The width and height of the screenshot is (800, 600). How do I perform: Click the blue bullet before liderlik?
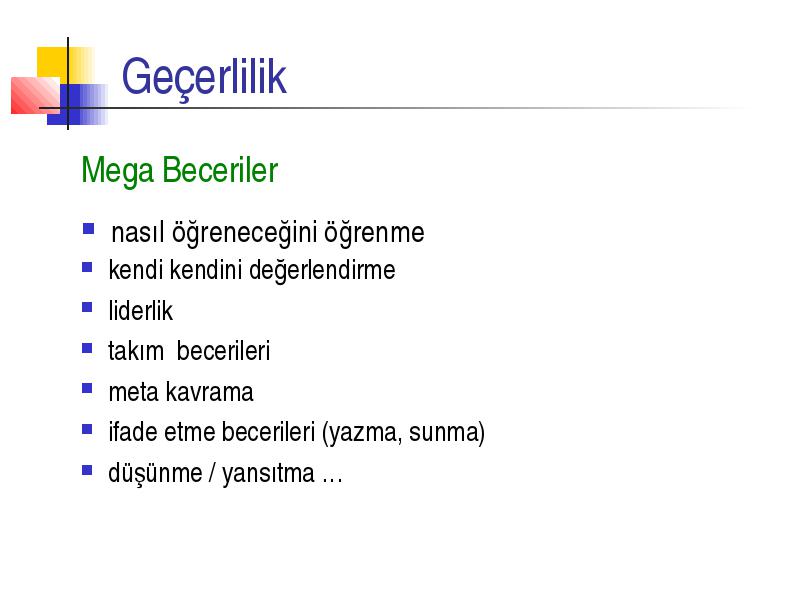[87, 307]
